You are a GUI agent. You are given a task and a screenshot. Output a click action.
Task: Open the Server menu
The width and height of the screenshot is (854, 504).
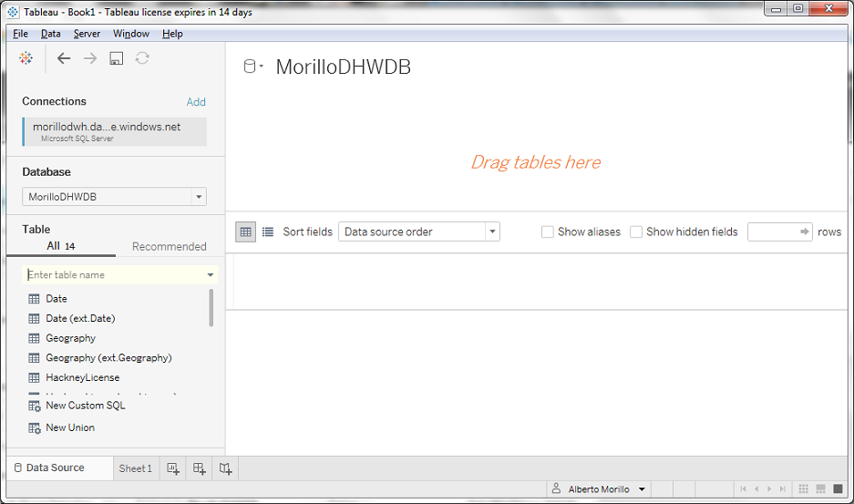point(87,34)
